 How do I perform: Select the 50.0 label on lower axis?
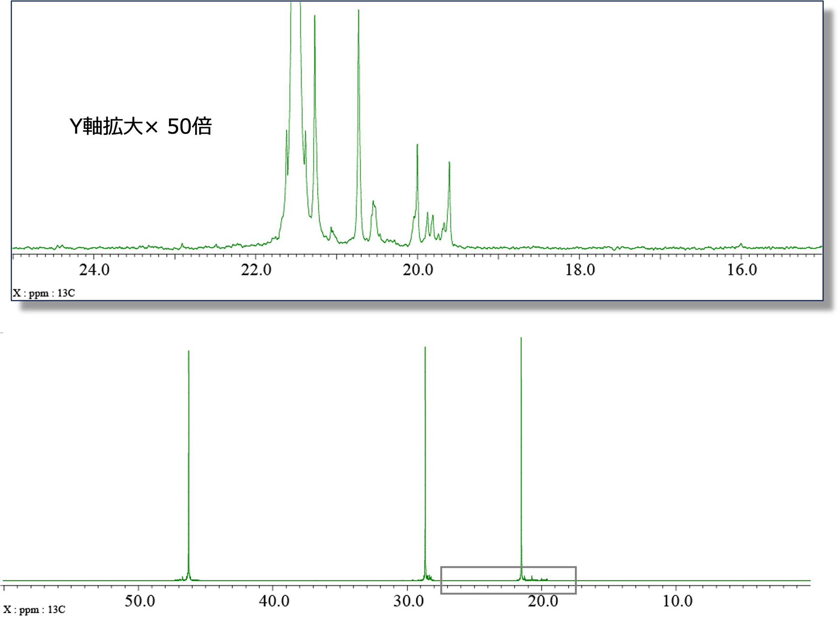pos(140,600)
